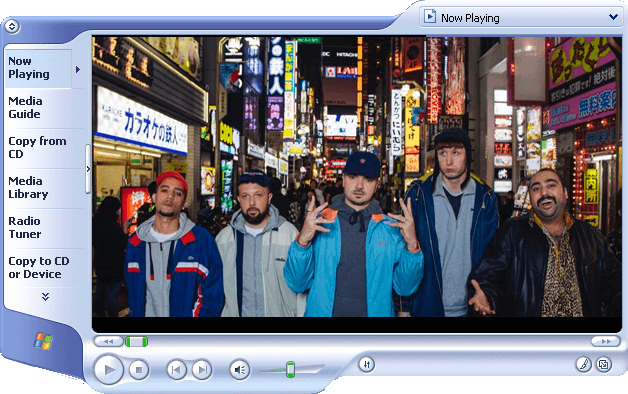
Task: Click the fast-forward button on the seek bar
Action: coord(606,342)
